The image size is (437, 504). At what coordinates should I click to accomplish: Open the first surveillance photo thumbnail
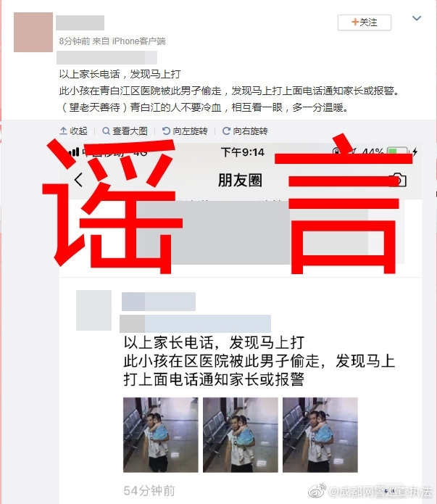tap(161, 435)
